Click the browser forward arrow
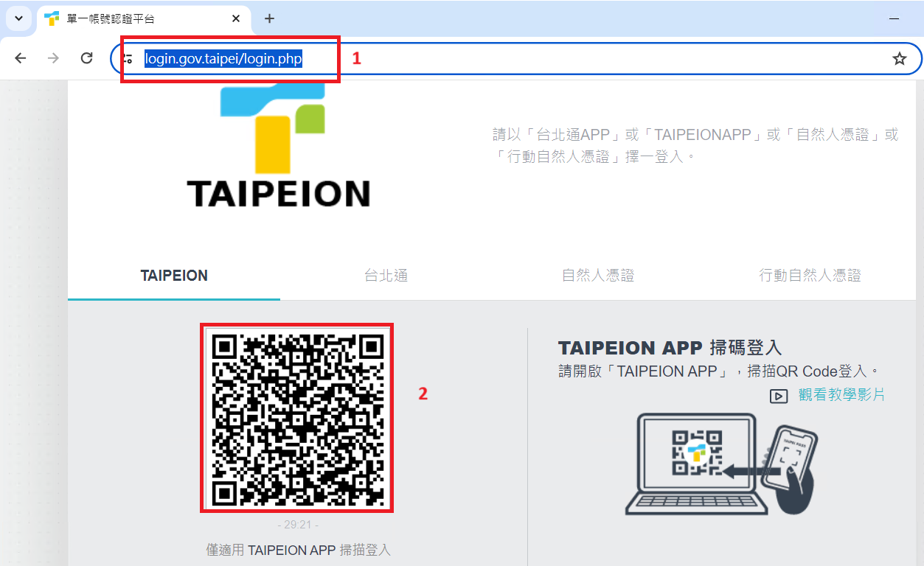924x566 pixels. point(53,58)
